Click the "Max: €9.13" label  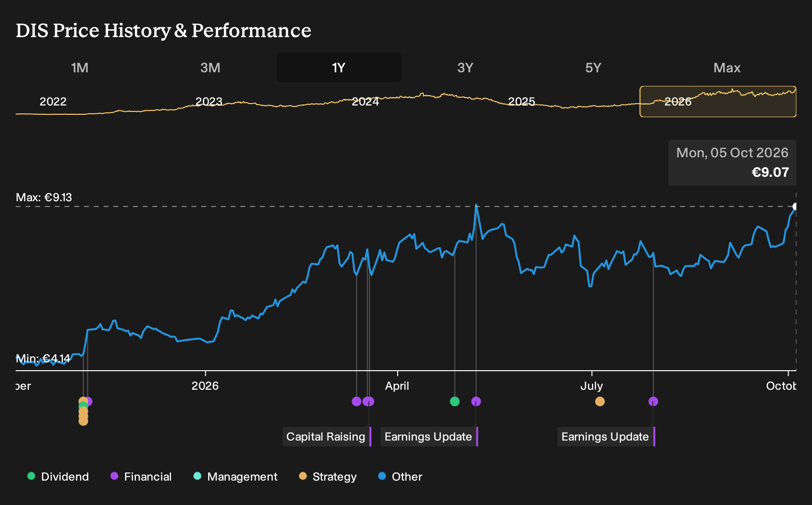tap(44, 197)
